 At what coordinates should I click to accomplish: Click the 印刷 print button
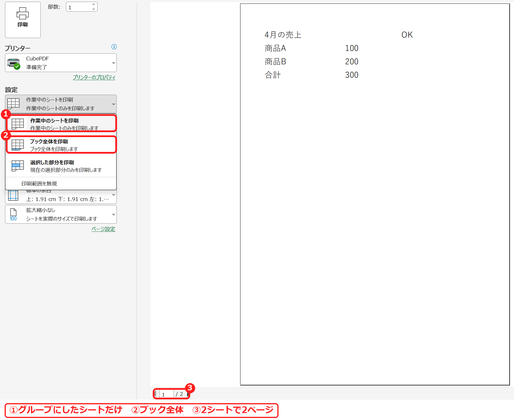coord(23,20)
